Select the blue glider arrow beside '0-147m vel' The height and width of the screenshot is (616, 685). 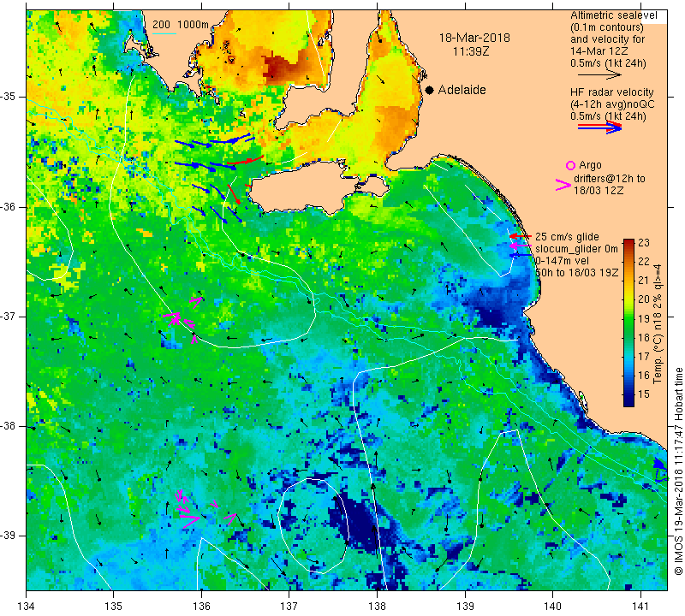[521, 256]
